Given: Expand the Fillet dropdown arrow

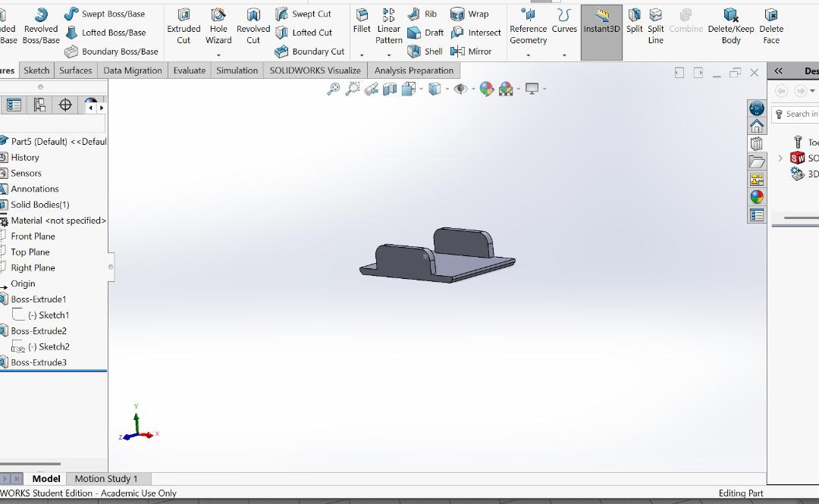Looking at the screenshot, I should pyautogui.click(x=362, y=55).
